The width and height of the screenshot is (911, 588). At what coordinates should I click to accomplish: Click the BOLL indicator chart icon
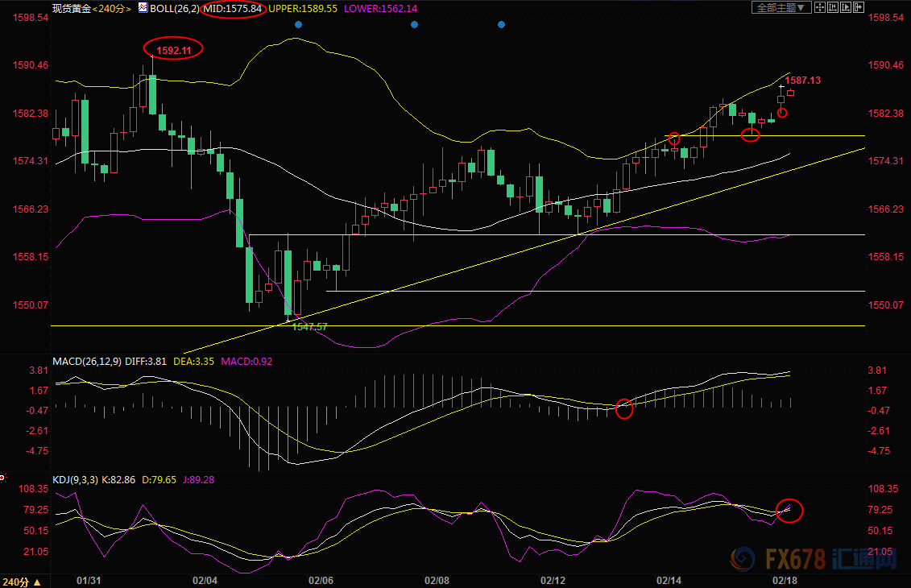(143, 8)
